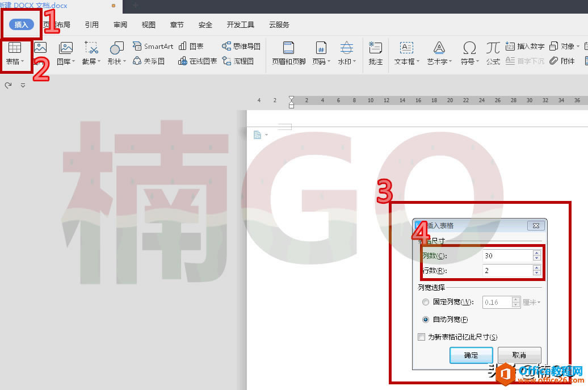Increase 行数 with up spinner
The image size is (588, 390).
click(536, 268)
